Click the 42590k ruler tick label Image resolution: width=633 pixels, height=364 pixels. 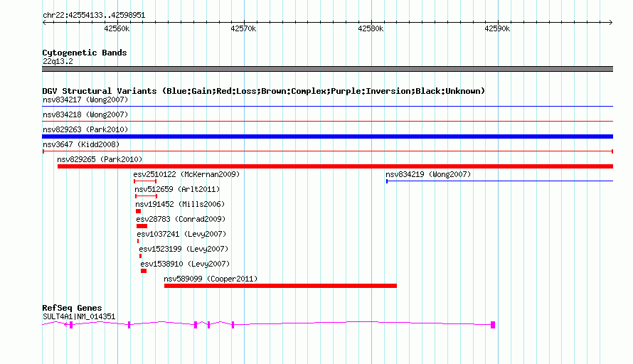pos(497,28)
